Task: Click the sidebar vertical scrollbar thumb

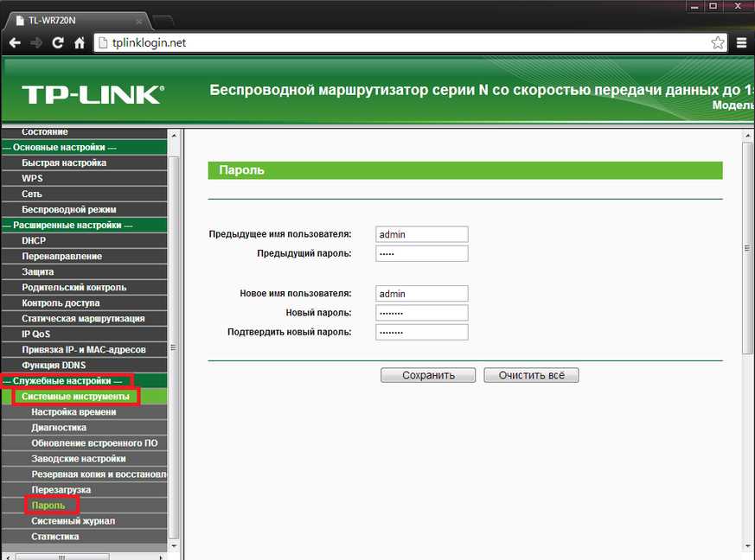Action: coord(174,347)
